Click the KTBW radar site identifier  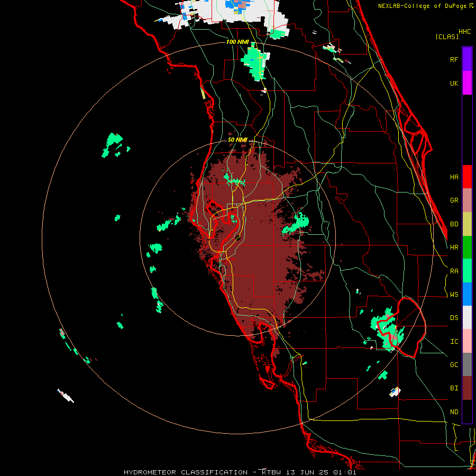tap(272, 472)
